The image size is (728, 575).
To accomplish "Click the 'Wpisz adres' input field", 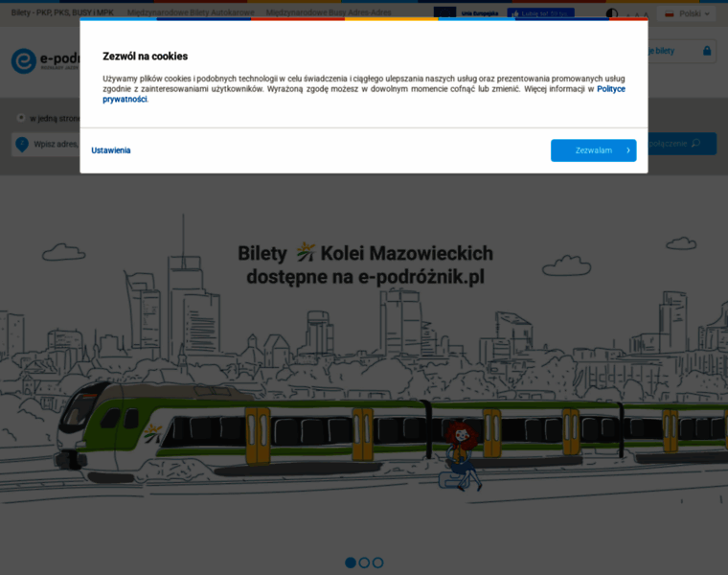I will point(46,144).
